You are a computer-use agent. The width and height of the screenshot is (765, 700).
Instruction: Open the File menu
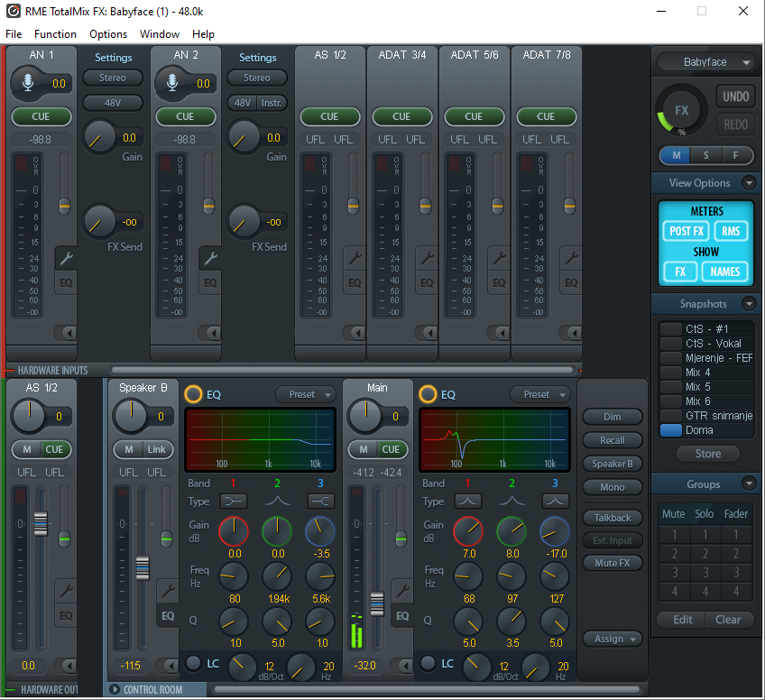click(14, 34)
